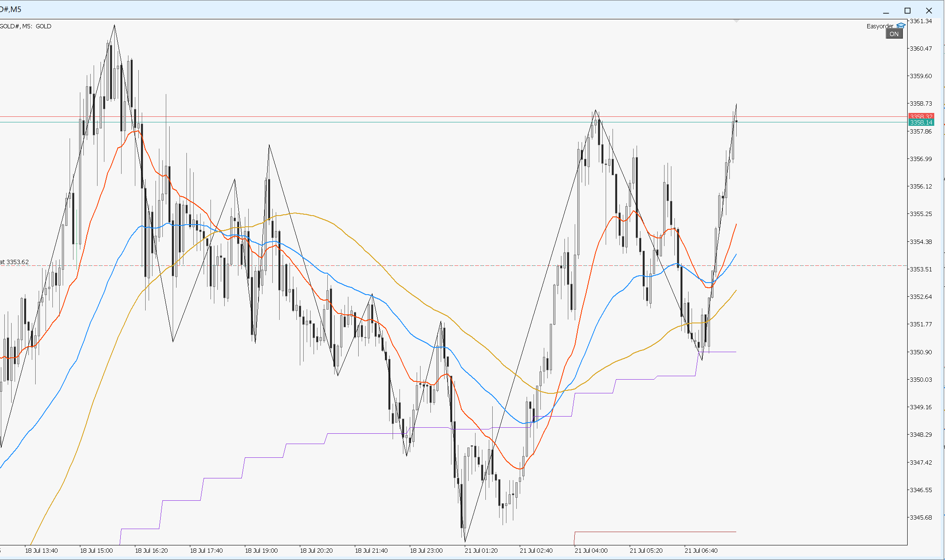This screenshot has width=945, height=560.
Task: Select the red ask price label 3358.32
Action: tap(921, 116)
